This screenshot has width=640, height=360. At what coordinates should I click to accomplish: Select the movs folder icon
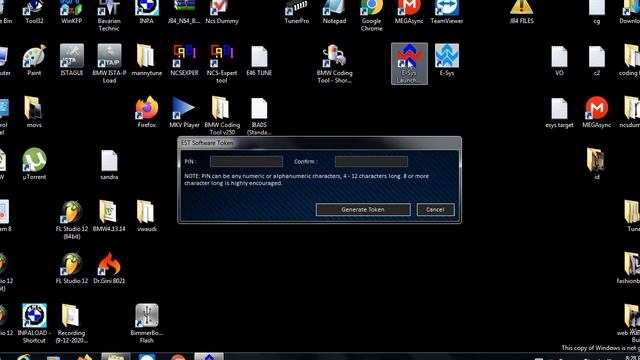(34, 112)
